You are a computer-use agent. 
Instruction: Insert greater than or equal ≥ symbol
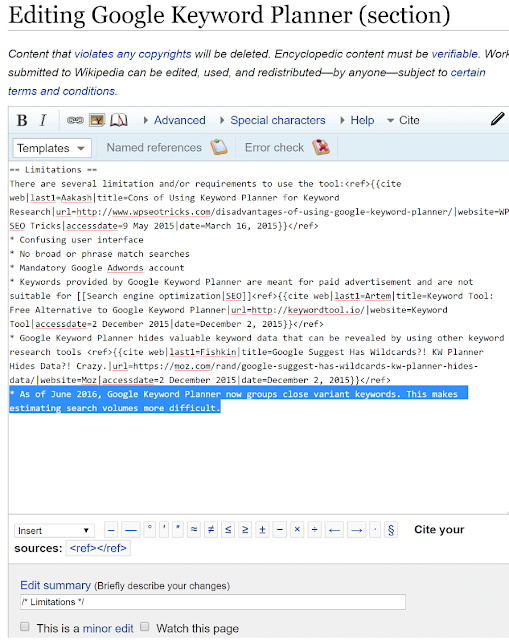click(x=245, y=530)
